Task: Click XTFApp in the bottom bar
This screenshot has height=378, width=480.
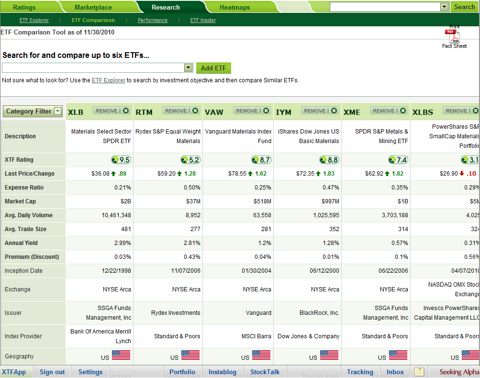Action: [x=14, y=372]
